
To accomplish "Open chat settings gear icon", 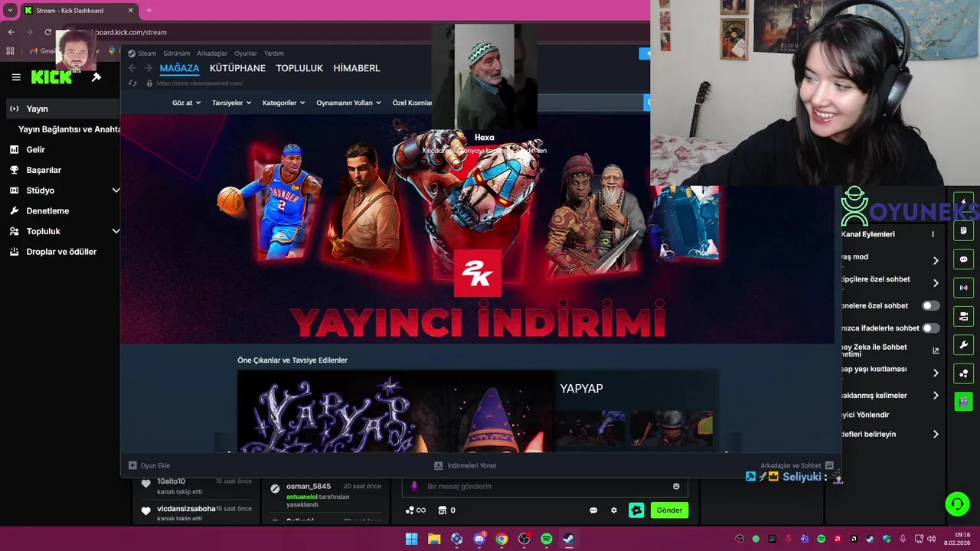I will pos(613,510).
